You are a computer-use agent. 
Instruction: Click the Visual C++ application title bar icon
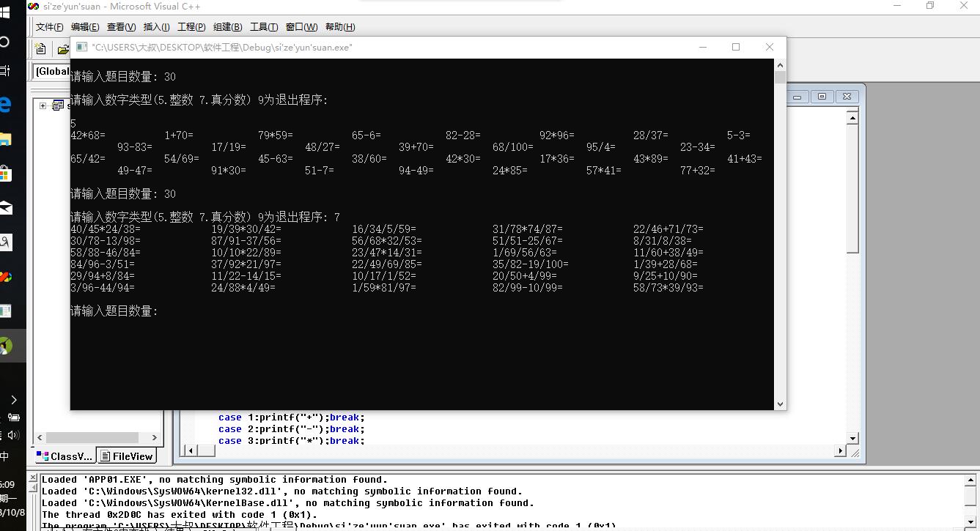[x=33, y=6]
